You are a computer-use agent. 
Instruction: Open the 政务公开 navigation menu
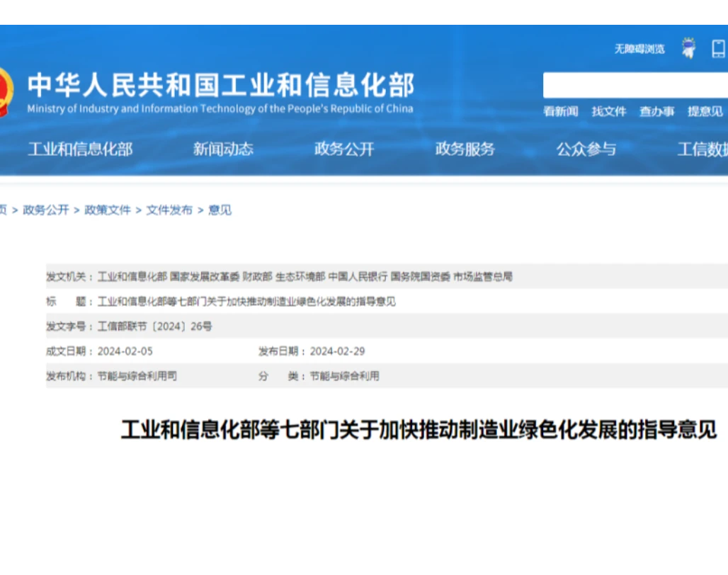344,149
